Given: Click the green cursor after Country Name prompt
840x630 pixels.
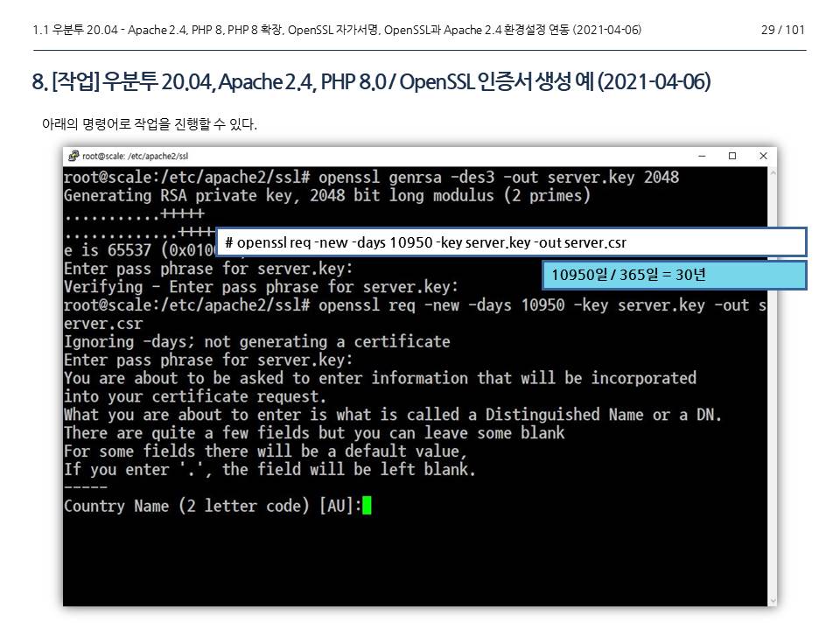Looking at the screenshot, I should click(367, 505).
